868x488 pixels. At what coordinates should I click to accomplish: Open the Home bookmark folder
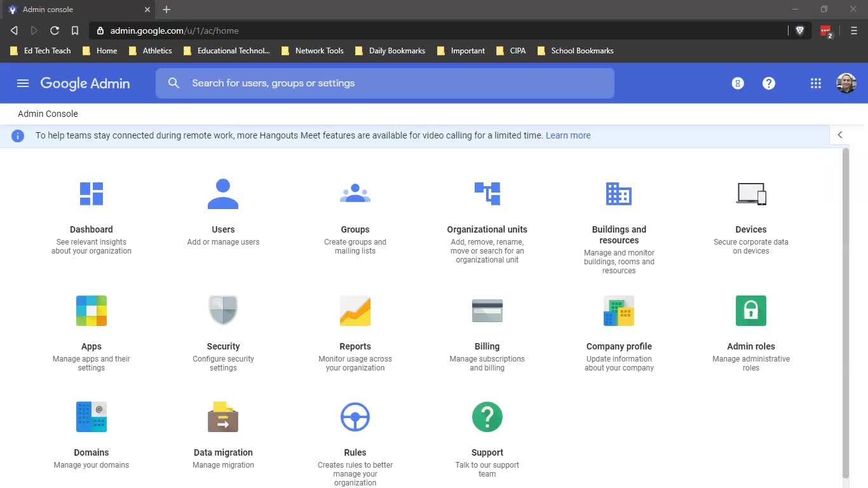100,51
